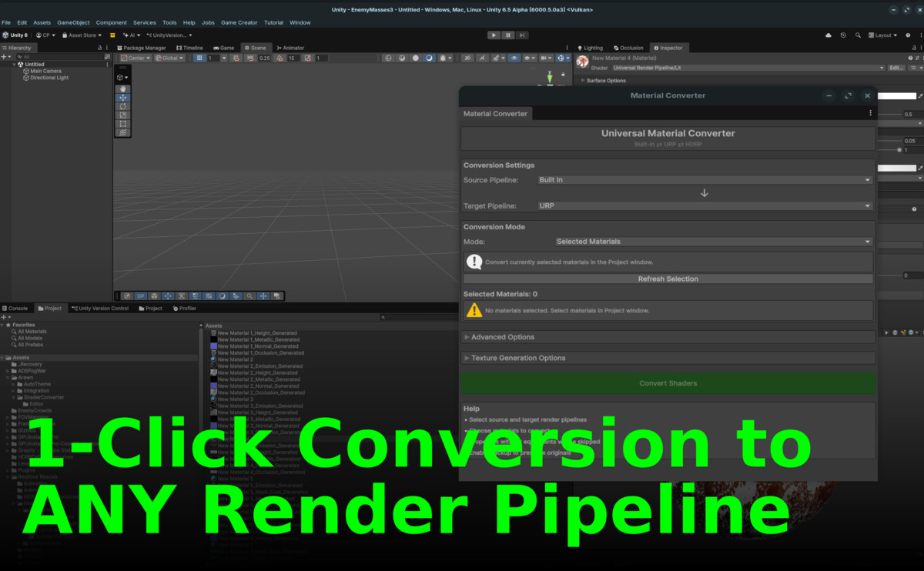The height and width of the screenshot is (571, 924).
Task: Open the Asset Store dropdown button
Action: coord(81,35)
